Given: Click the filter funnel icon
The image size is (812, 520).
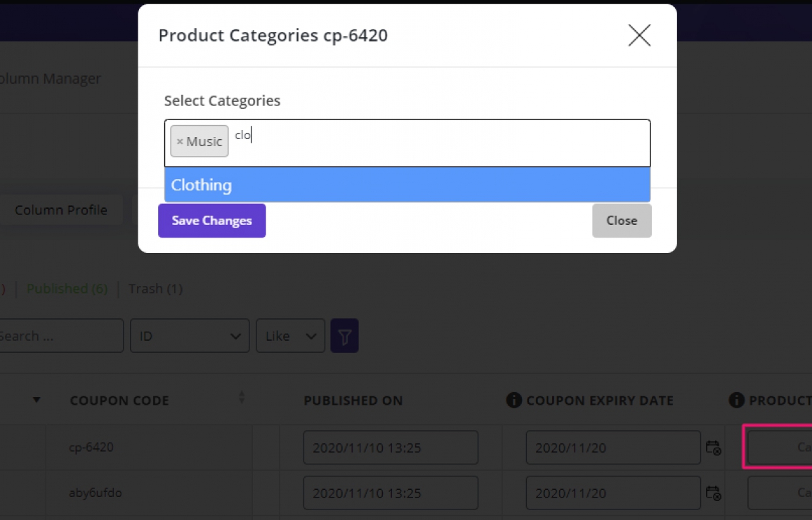Looking at the screenshot, I should tap(344, 335).
